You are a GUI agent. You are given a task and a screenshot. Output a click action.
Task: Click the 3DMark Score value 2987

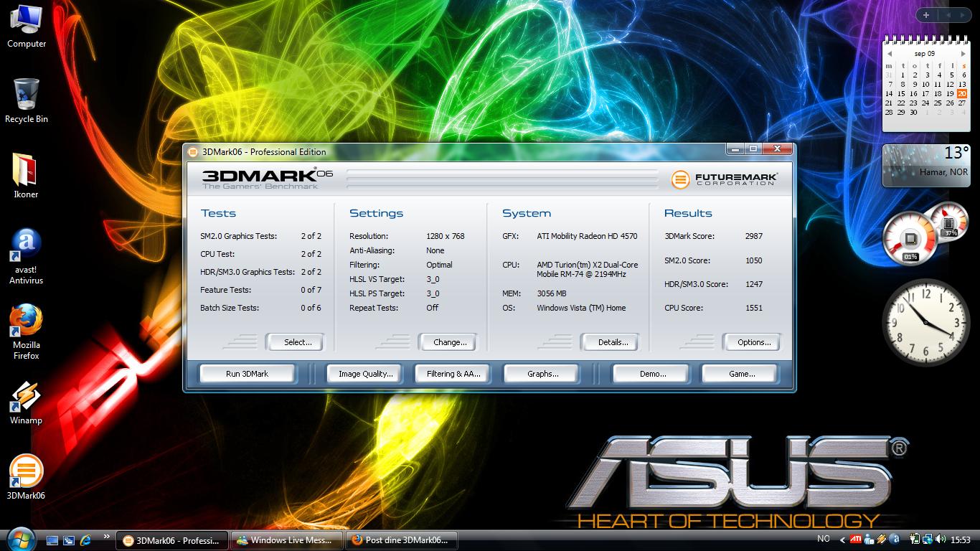[753, 236]
